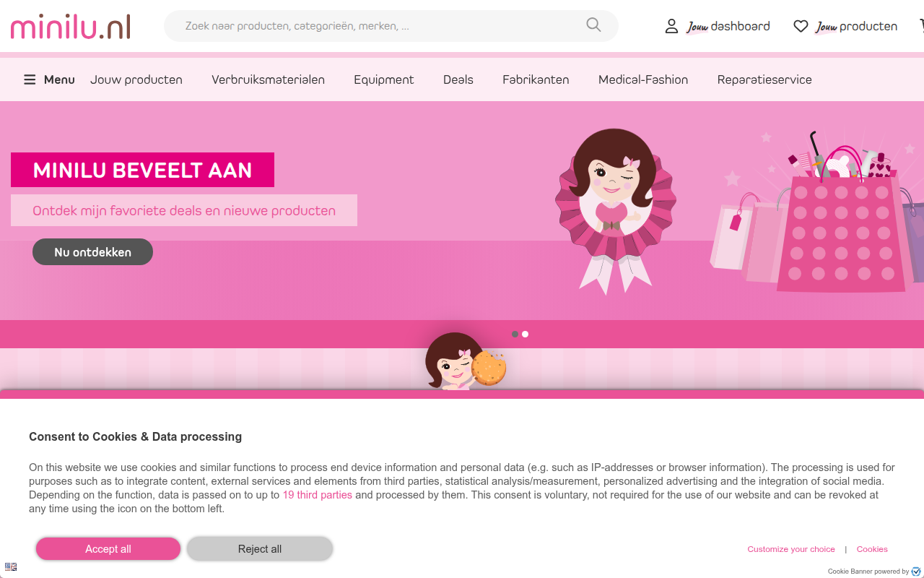Click the winking Minilu rosette mascot

(614, 210)
